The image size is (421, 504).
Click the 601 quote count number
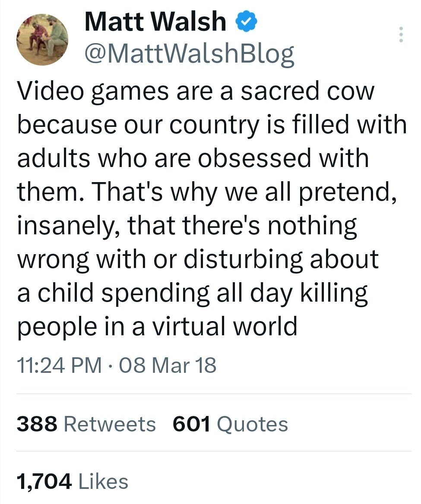[191, 424]
